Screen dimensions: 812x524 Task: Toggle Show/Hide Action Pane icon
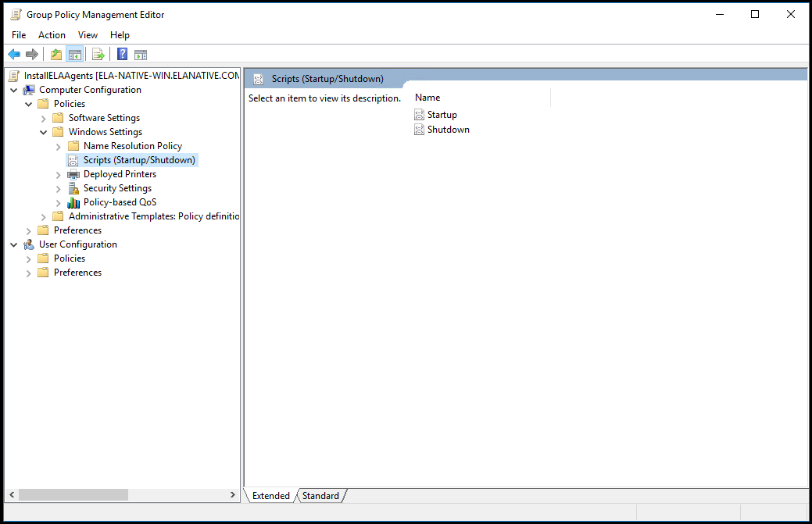(x=141, y=55)
